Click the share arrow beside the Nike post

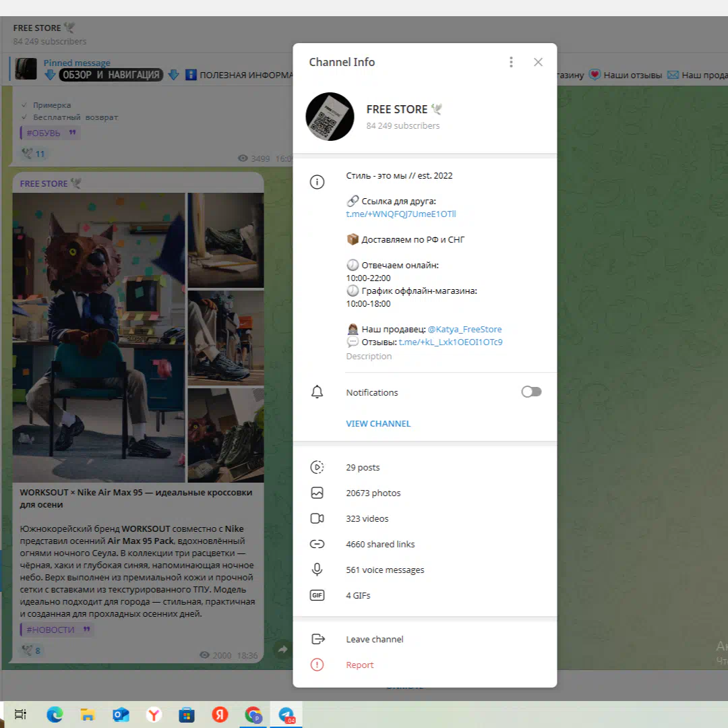[283, 649]
